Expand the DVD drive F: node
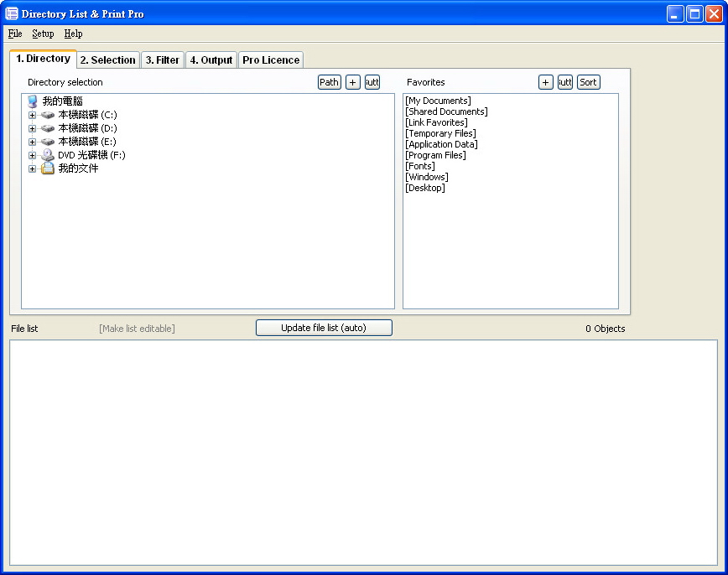This screenshot has width=728, height=575. (33, 155)
